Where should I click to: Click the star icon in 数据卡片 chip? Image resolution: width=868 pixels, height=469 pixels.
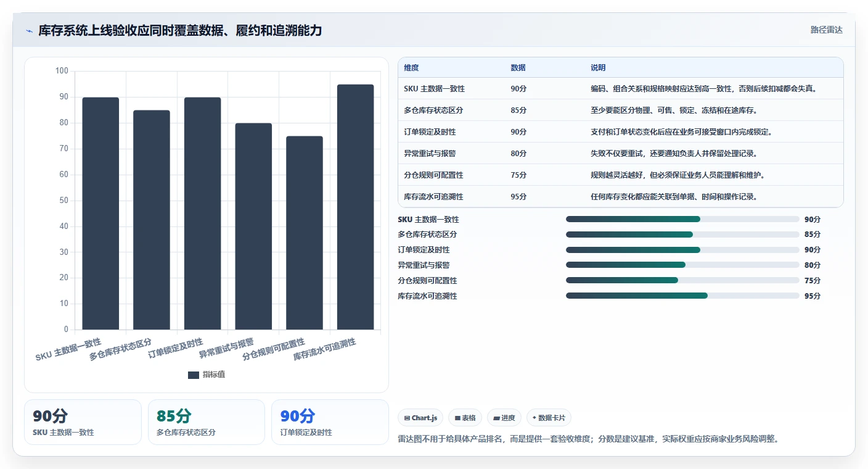pos(534,418)
